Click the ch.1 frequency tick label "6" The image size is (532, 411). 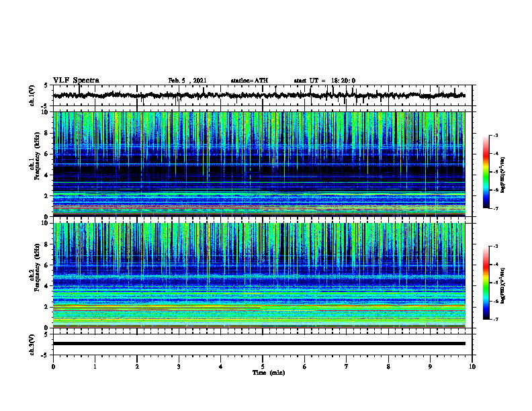(x=46, y=154)
